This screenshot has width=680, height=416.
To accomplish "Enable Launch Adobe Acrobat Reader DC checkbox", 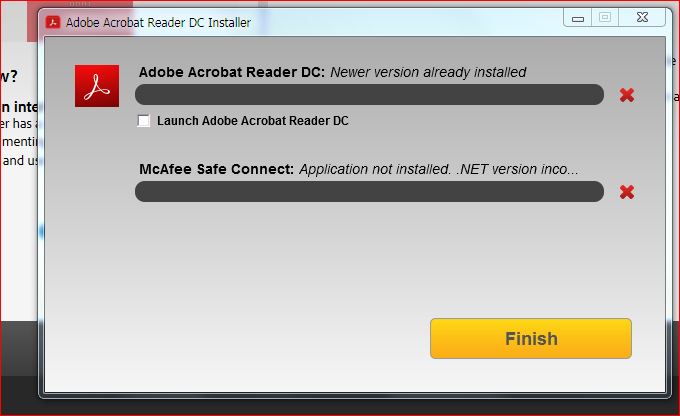I will coord(144,121).
